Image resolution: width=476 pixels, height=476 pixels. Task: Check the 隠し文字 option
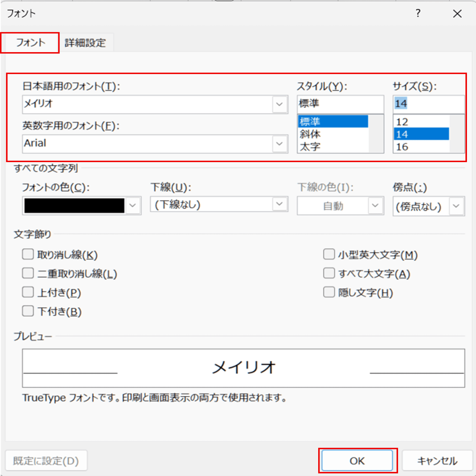[329, 292]
